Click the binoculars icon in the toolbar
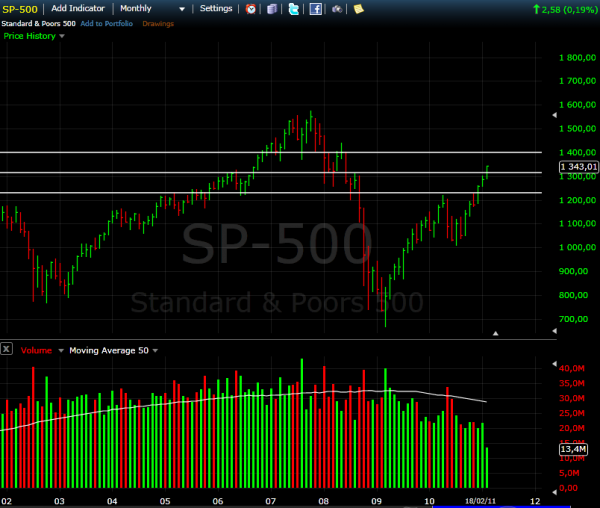This screenshot has width=600, height=508. coord(337,9)
